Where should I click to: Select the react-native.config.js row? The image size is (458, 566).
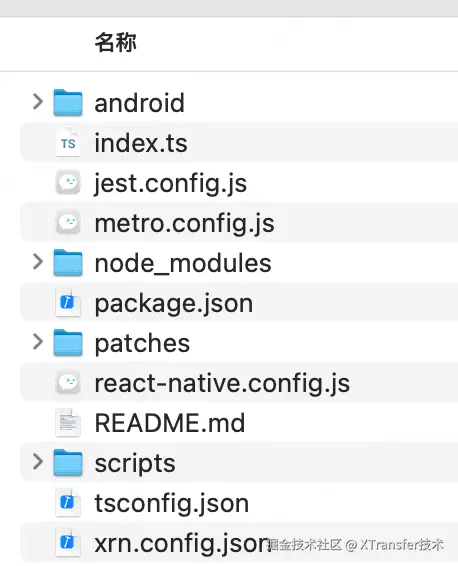(239, 383)
